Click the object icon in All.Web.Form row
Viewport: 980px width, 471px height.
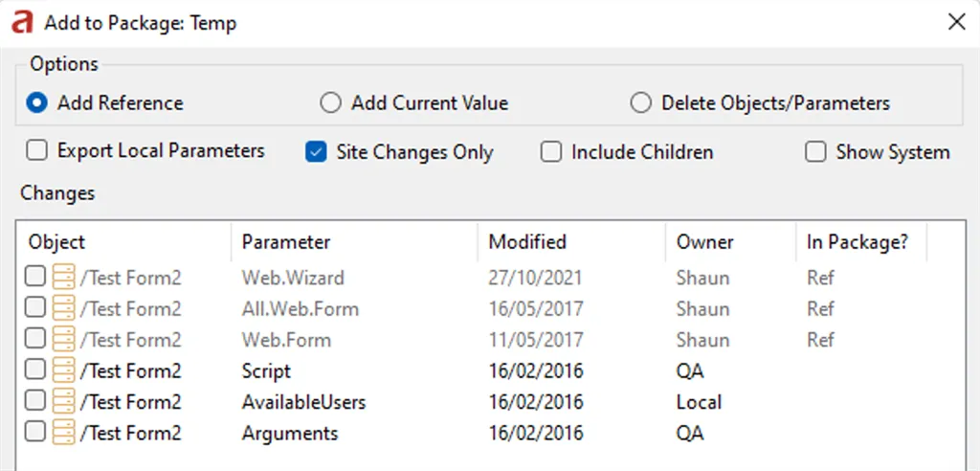tap(64, 308)
